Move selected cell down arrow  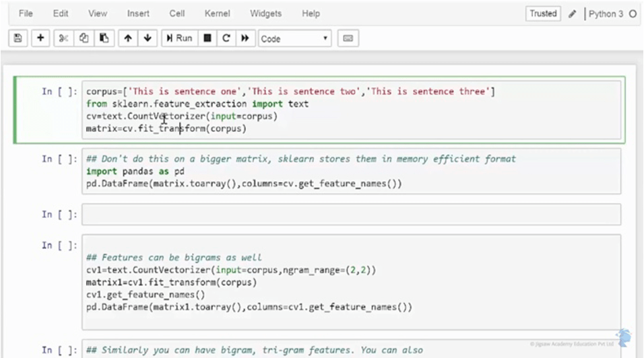147,38
